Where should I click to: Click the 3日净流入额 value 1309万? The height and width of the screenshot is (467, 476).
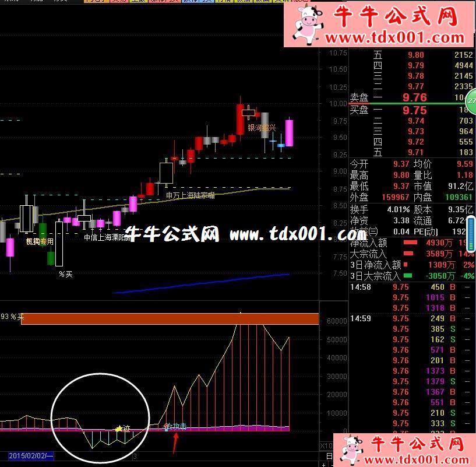click(442, 265)
